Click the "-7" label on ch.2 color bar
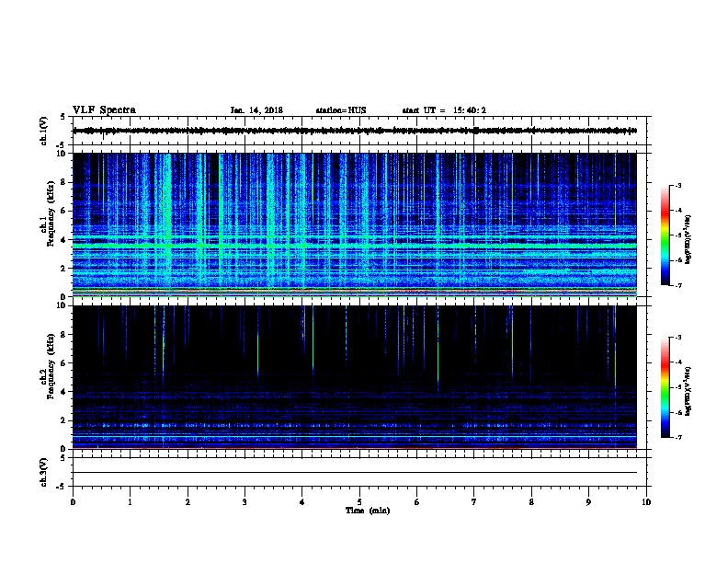Image resolution: width=728 pixels, height=563 pixels. (677, 437)
